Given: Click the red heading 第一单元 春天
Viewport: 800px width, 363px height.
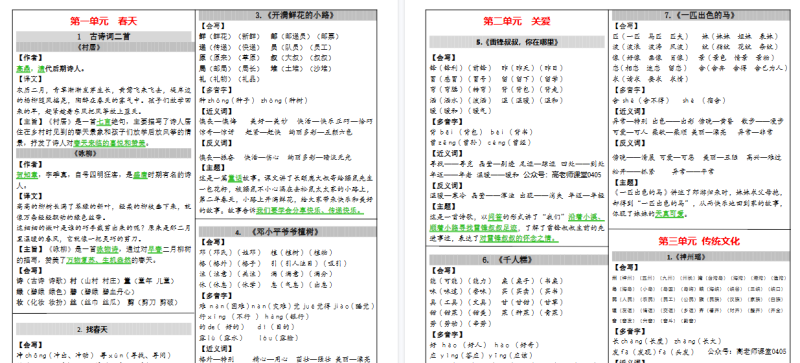Looking at the screenshot, I should click(x=104, y=21).
